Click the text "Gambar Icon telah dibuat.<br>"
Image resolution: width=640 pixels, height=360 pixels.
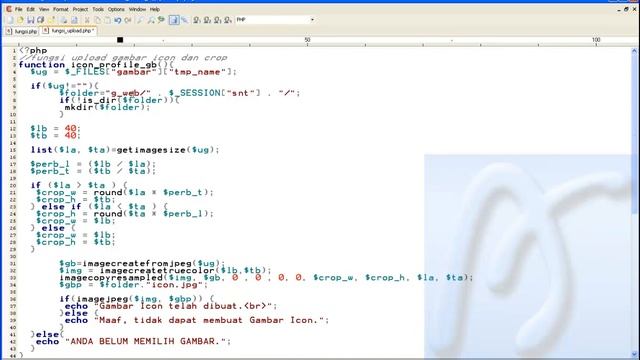(182, 306)
